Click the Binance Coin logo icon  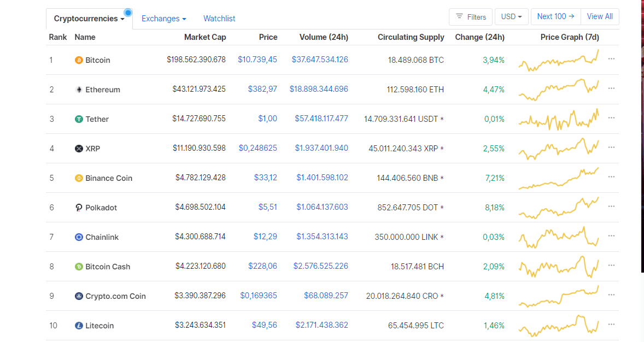pos(79,178)
